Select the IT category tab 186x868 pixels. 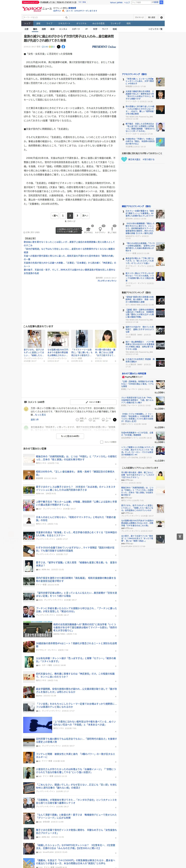tap(86, 29)
